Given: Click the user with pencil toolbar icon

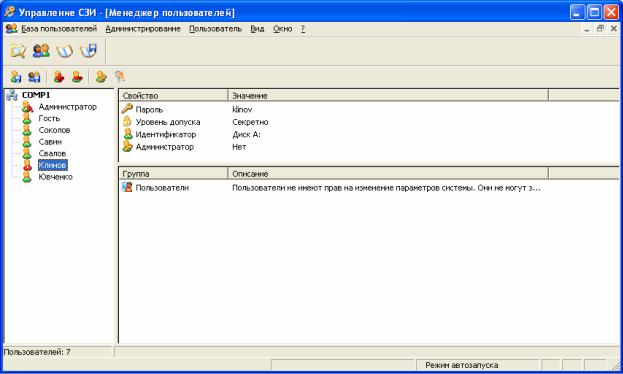Looking at the screenshot, I should tap(101, 76).
